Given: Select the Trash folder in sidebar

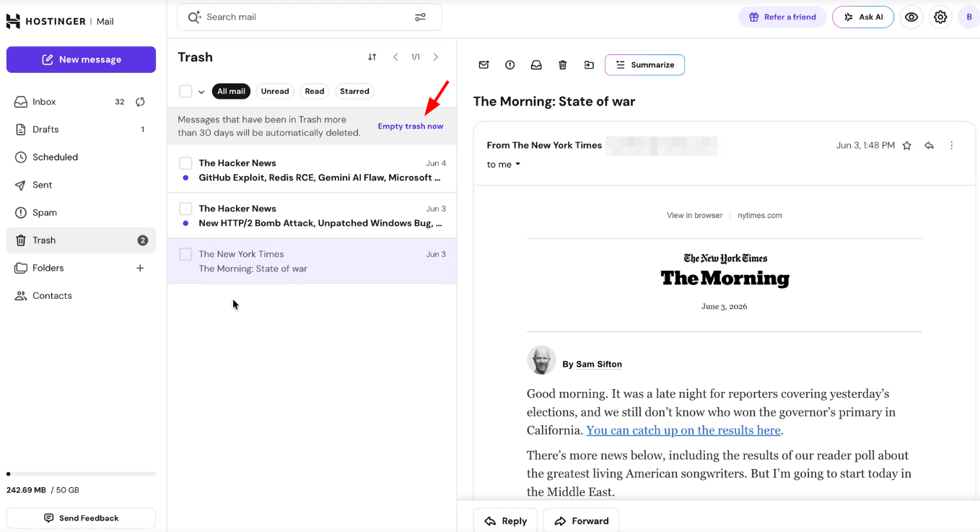Looking at the screenshot, I should click(81, 240).
